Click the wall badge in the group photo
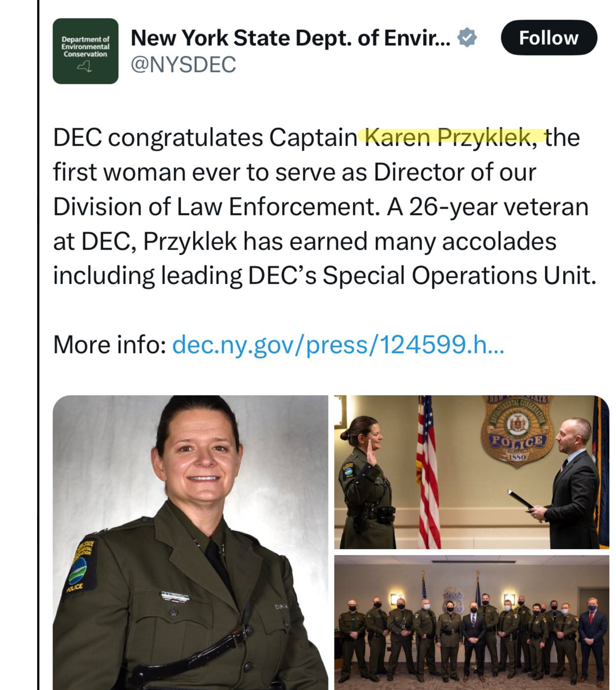This screenshot has width=616, height=690. tap(453, 599)
